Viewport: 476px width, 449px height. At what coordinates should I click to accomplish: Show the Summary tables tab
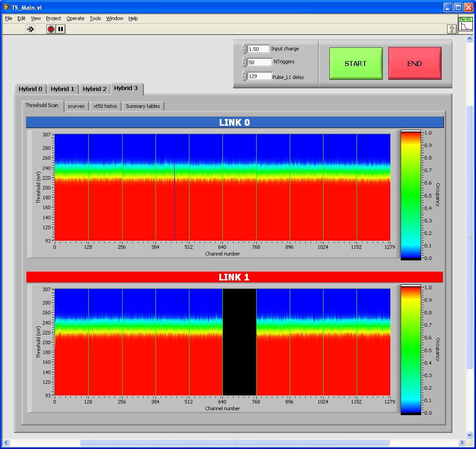click(x=143, y=106)
